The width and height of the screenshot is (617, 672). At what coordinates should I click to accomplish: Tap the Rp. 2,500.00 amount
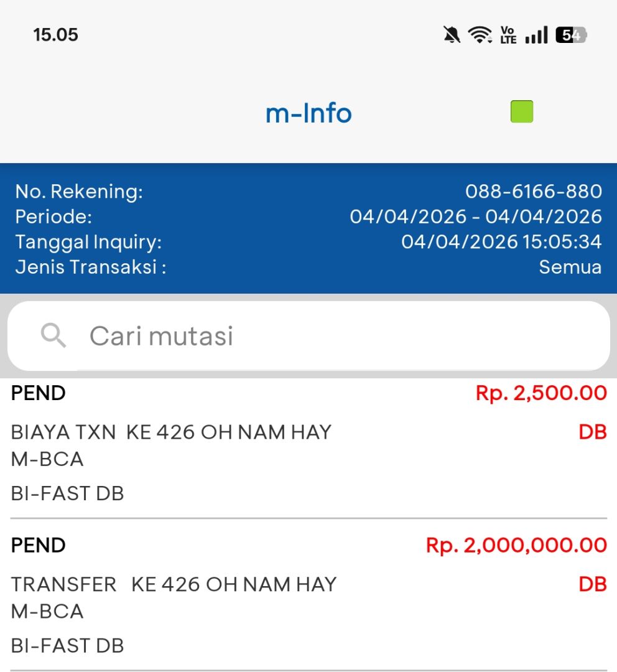(541, 393)
